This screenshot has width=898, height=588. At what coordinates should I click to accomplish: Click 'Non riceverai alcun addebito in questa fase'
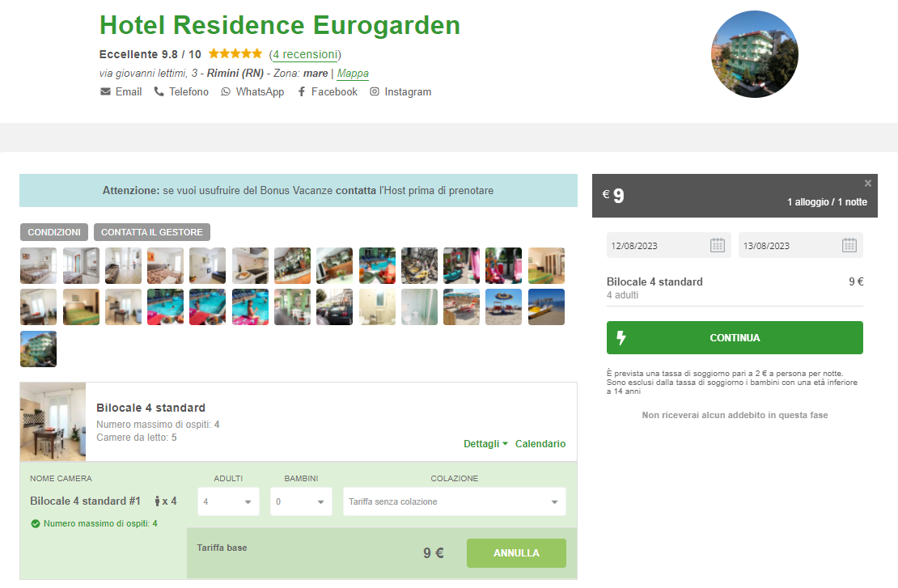pos(735,415)
